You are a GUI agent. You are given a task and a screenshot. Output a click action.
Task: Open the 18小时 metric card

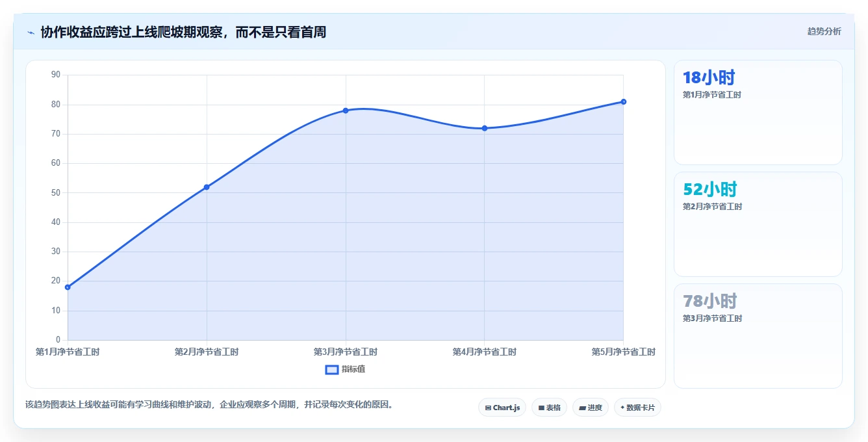point(758,112)
